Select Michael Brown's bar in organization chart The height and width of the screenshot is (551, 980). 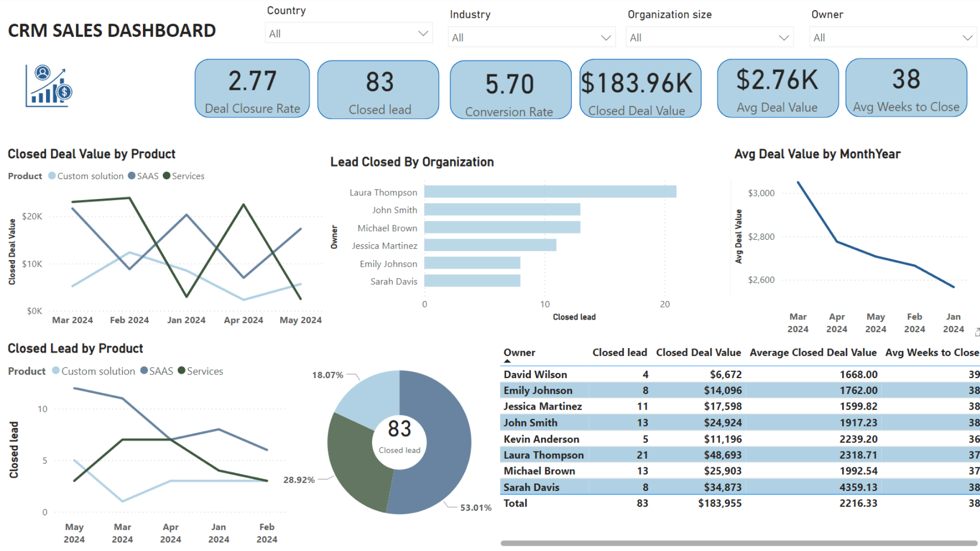502,228
